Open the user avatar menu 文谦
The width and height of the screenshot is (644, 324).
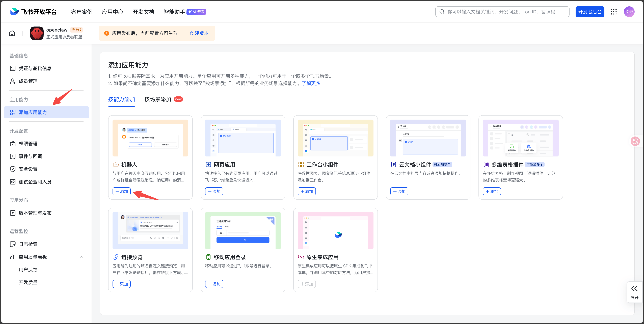(x=629, y=12)
